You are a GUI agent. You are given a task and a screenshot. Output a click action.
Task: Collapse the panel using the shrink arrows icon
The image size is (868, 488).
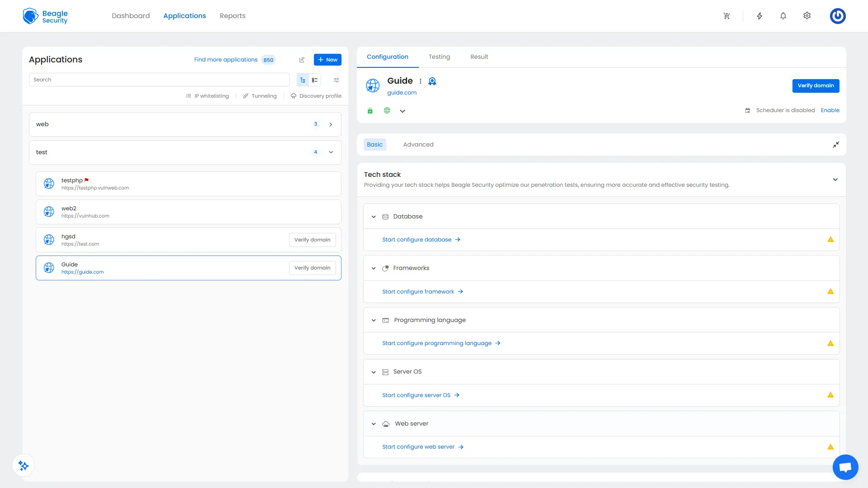[x=836, y=145]
